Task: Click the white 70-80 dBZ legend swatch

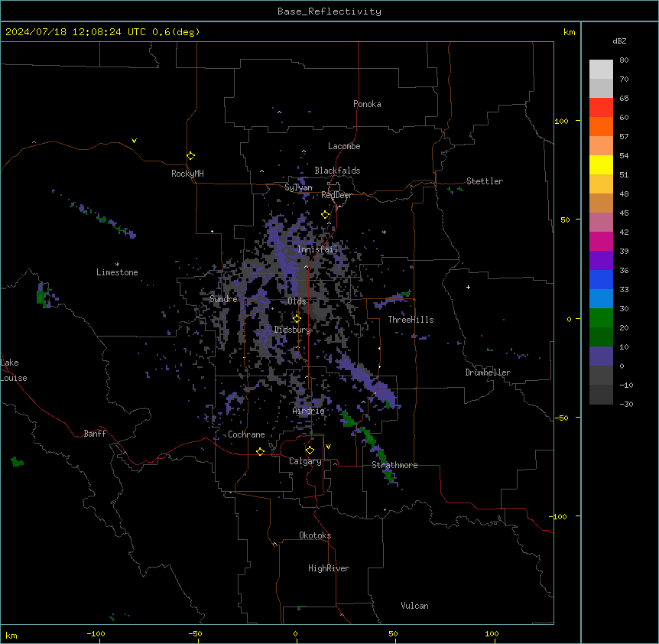Action: tap(601, 70)
